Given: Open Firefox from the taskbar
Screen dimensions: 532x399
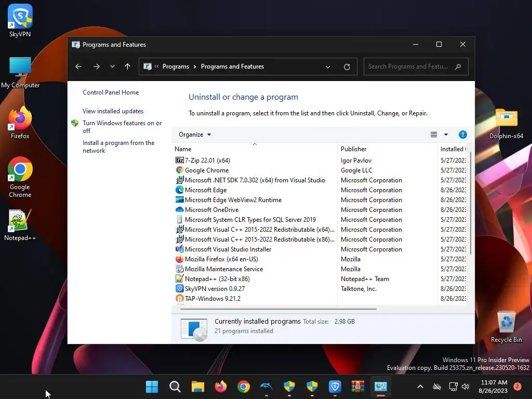Looking at the screenshot, I should 220,387.
